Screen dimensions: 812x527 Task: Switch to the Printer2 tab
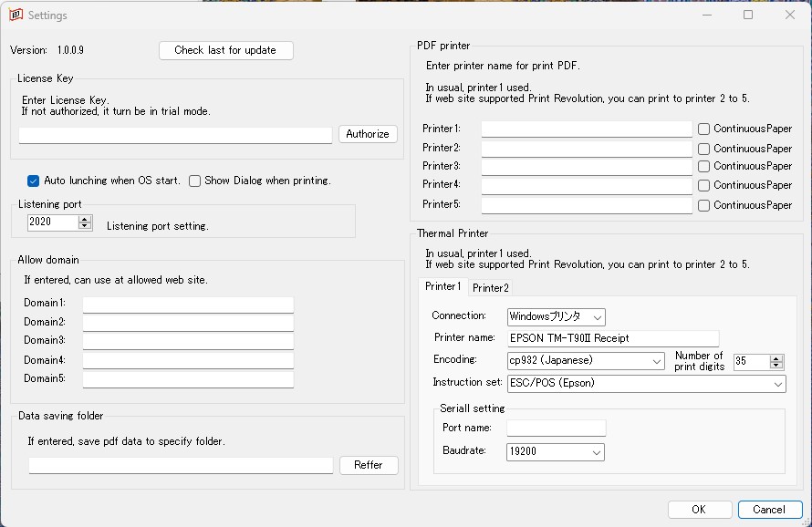pyautogui.click(x=490, y=287)
